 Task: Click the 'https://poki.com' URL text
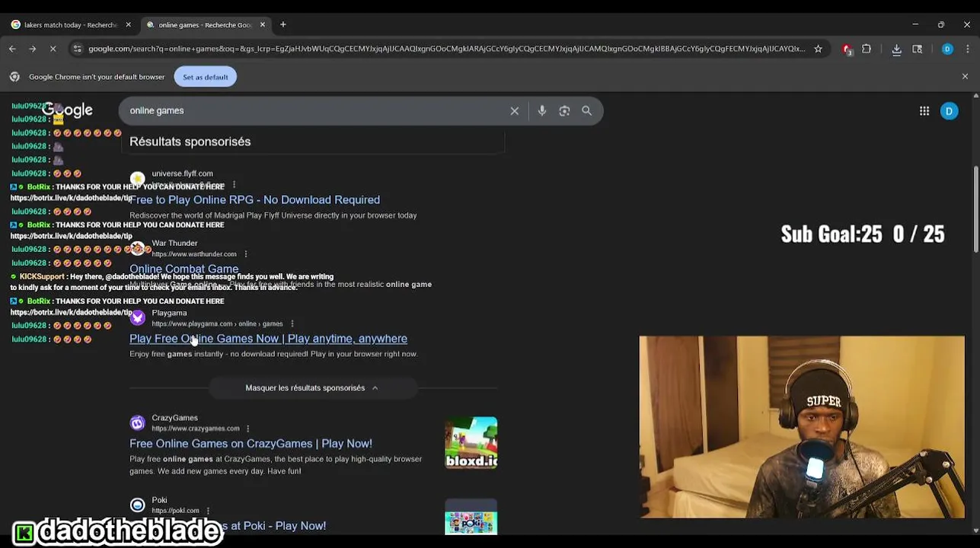coord(175,511)
